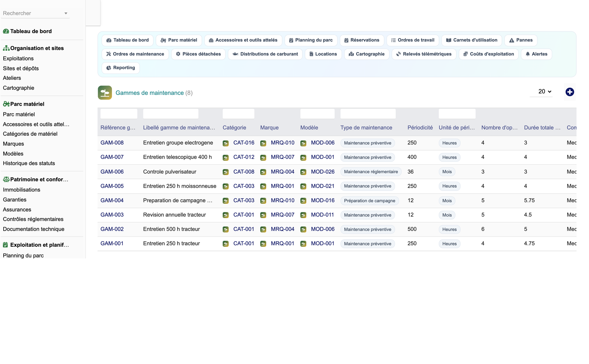Open Garanties in sidebar
This screenshot has width=589, height=364.
[x=15, y=200]
